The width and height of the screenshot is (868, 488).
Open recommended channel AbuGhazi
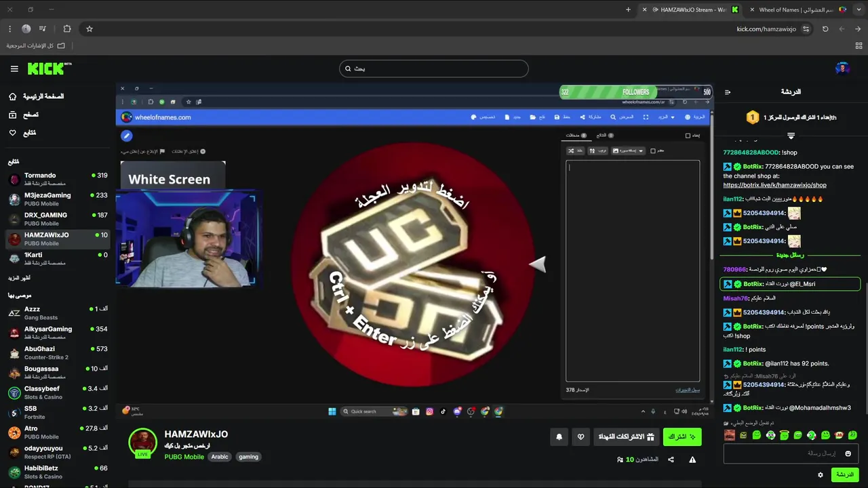click(57, 352)
